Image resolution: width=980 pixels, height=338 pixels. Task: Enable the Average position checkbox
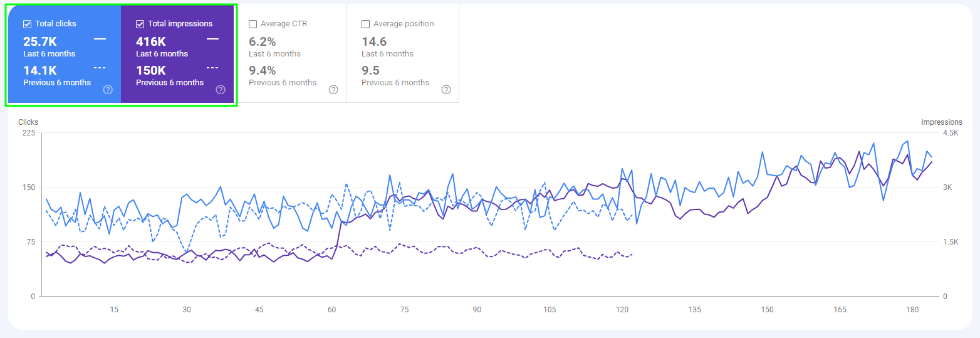[x=366, y=24]
